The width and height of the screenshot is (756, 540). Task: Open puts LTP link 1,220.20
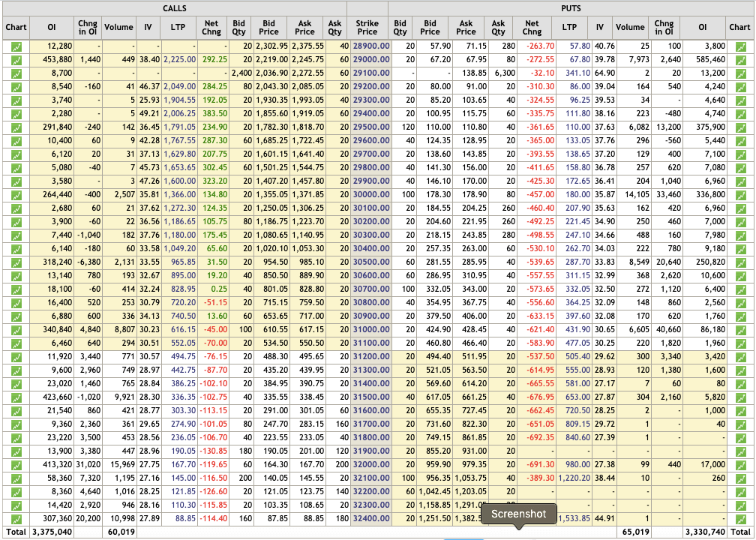[574, 478]
